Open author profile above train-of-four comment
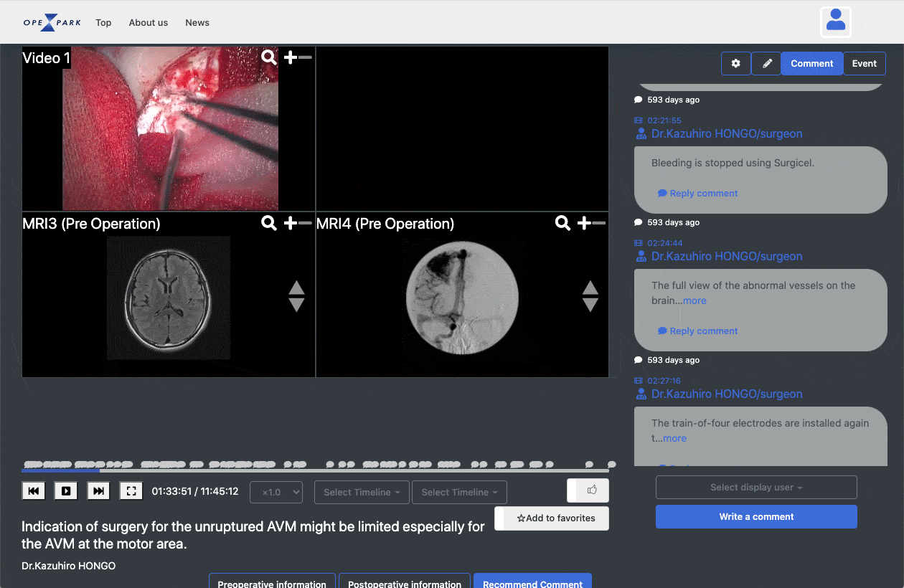This screenshot has width=904, height=588. (727, 394)
